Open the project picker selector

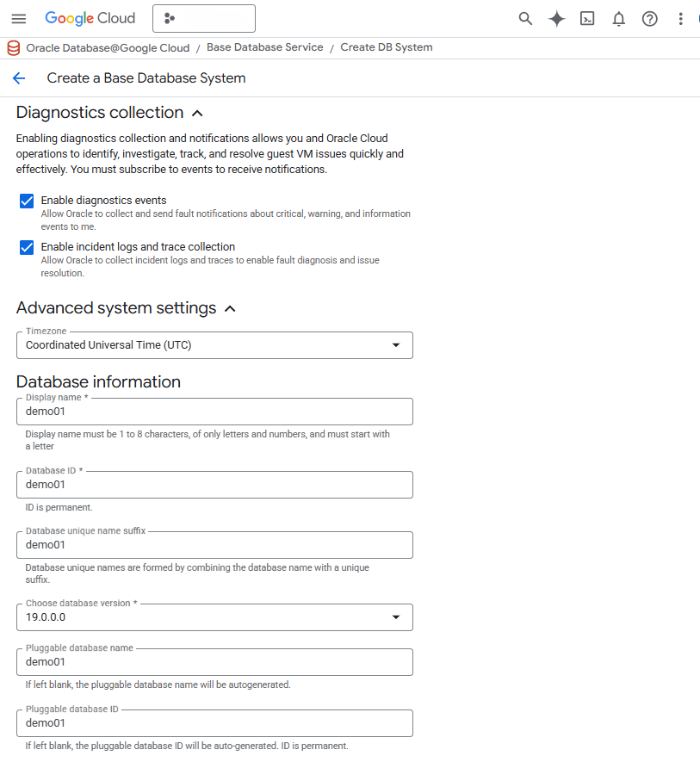(x=204, y=18)
